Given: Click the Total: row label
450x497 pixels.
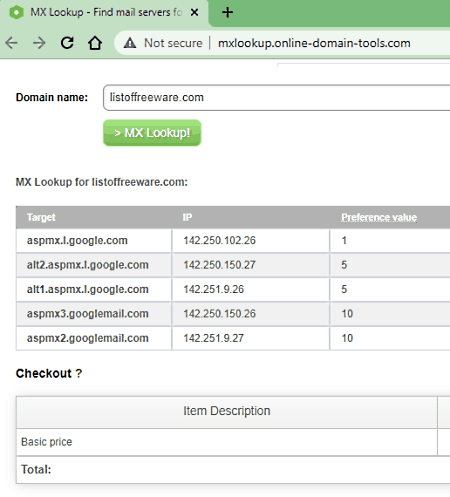Looking at the screenshot, I should (36, 470).
